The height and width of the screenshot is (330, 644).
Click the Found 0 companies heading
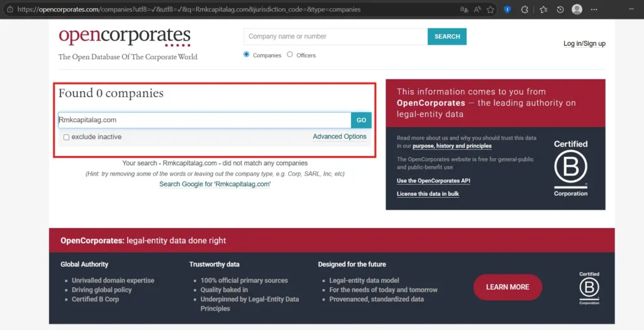pos(111,93)
